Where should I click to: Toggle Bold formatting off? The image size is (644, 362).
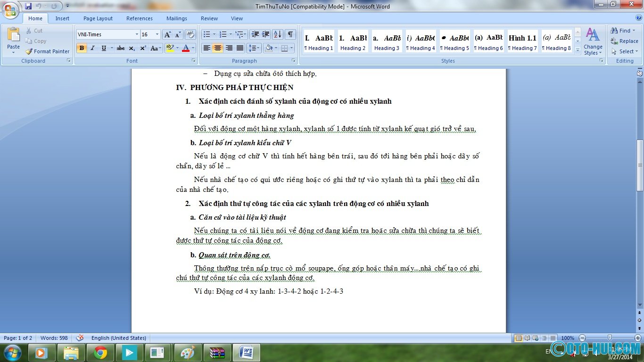click(x=82, y=48)
